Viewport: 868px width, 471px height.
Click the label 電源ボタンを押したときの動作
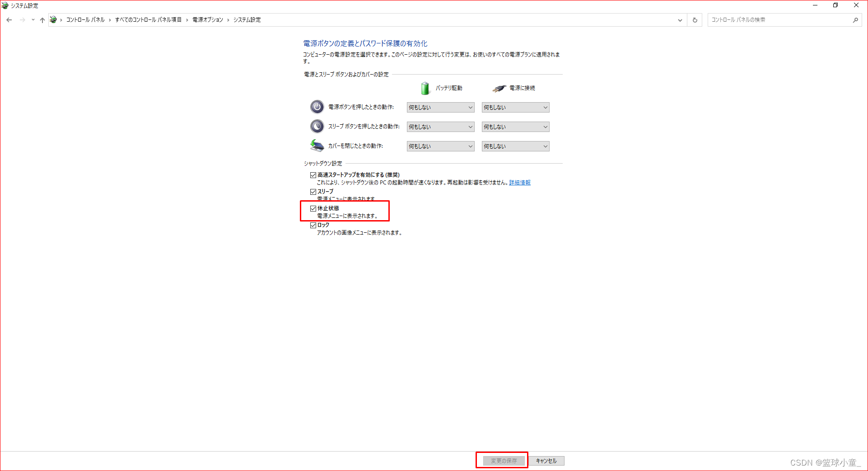[x=361, y=107]
